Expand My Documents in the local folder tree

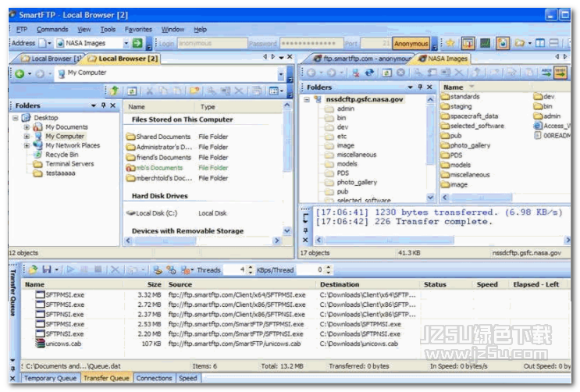click(27, 127)
